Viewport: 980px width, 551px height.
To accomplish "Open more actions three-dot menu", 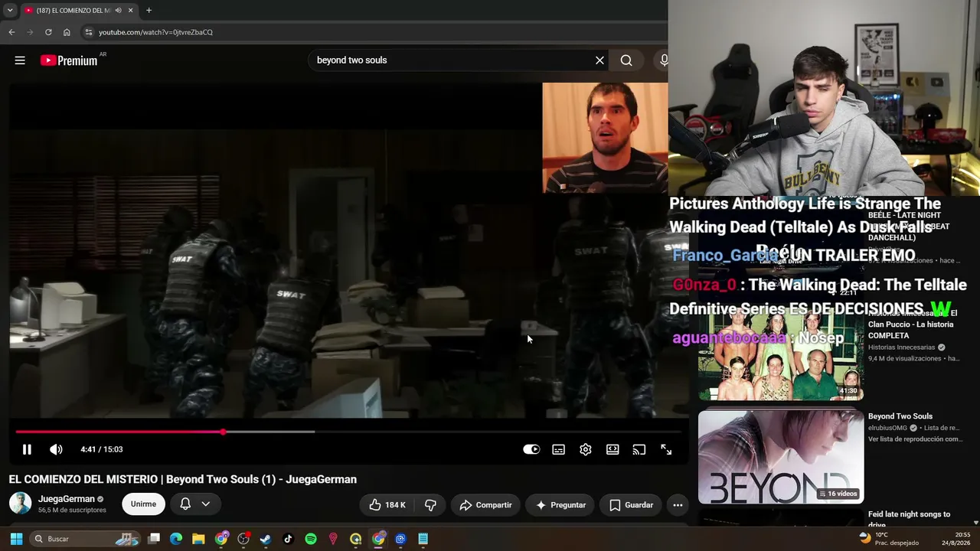I will (678, 505).
